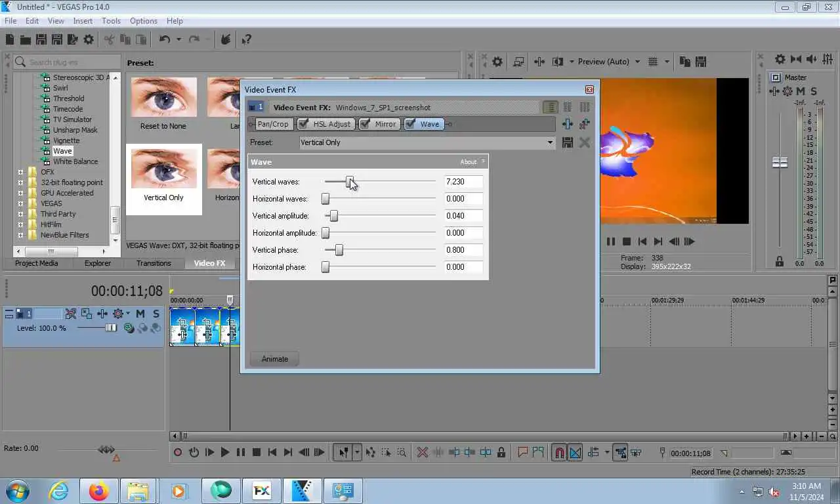Image resolution: width=840 pixels, height=504 pixels.
Task: Click Play button in timeline transport
Action: click(225, 452)
